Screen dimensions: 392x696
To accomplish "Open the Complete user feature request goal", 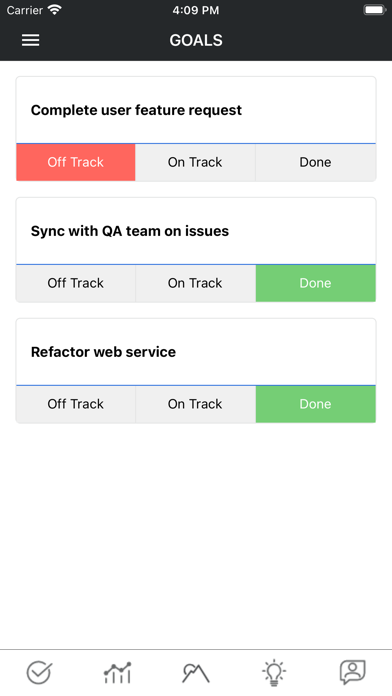I will (196, 110).
